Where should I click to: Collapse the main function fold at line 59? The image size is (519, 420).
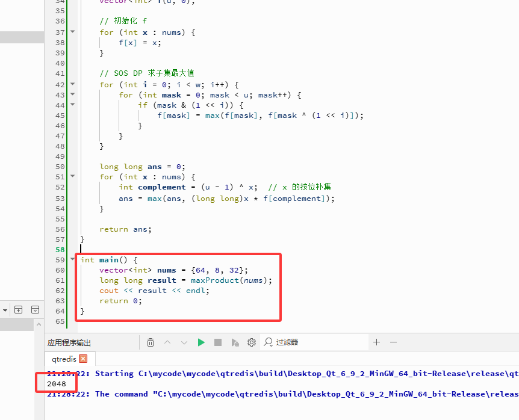point(72,259)
